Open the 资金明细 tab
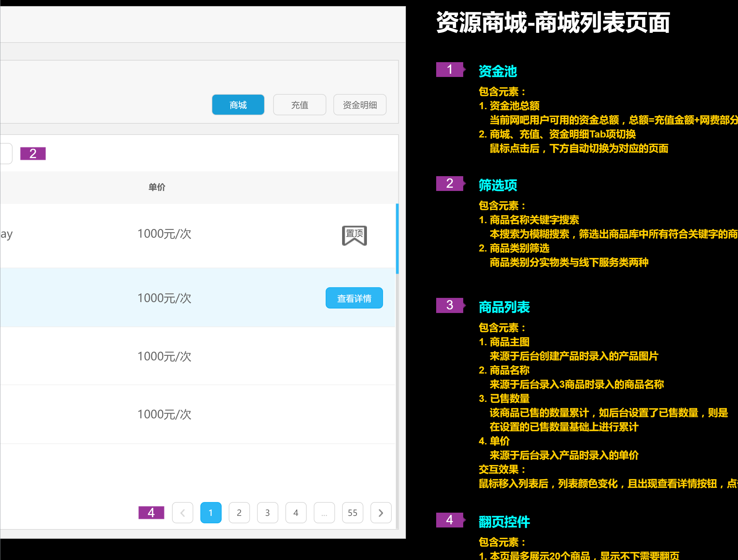The image size is (738, 560). [359, 105]
